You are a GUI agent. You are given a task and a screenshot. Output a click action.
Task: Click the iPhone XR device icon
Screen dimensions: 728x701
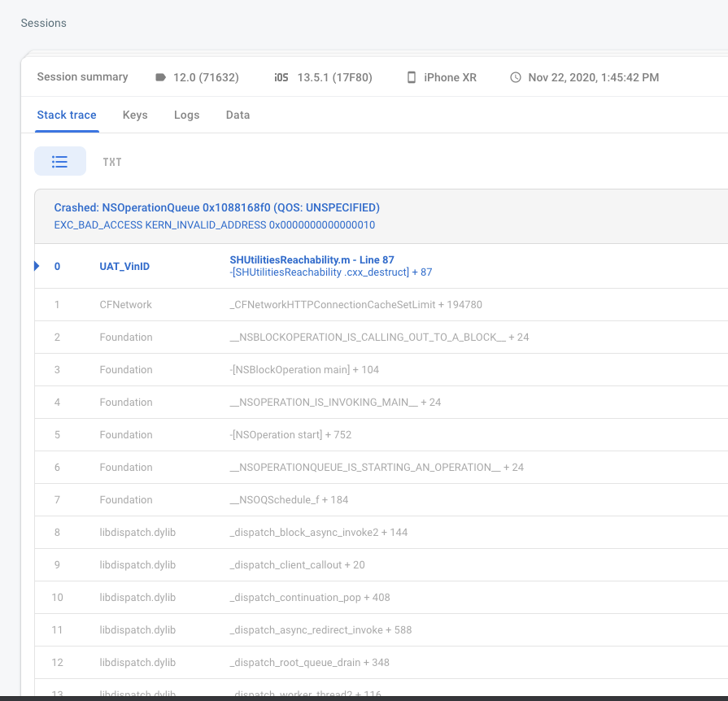click(412, 77)
